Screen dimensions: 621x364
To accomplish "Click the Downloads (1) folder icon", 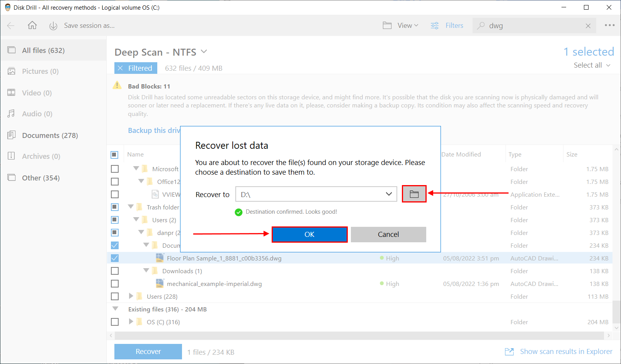I will tap(155, 271).
